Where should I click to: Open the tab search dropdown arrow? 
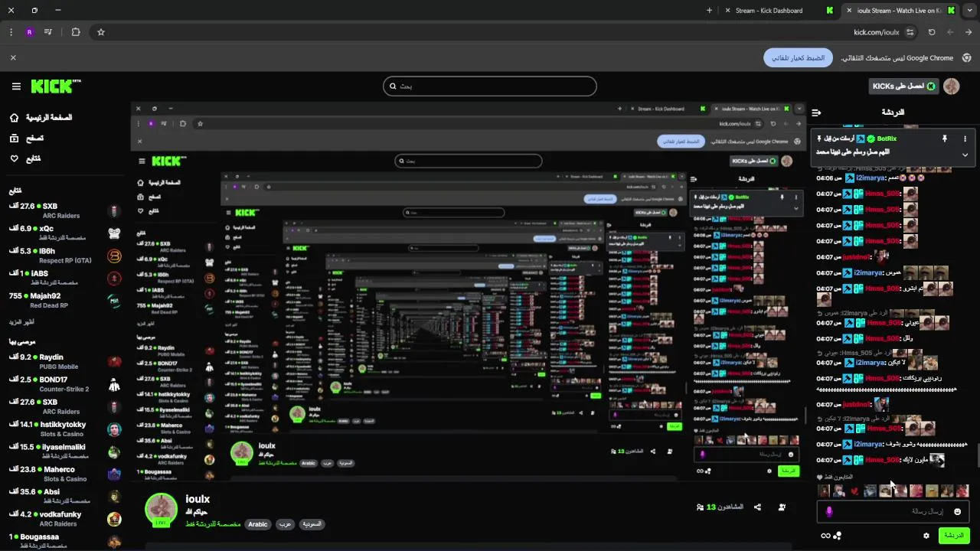point(969,11)
